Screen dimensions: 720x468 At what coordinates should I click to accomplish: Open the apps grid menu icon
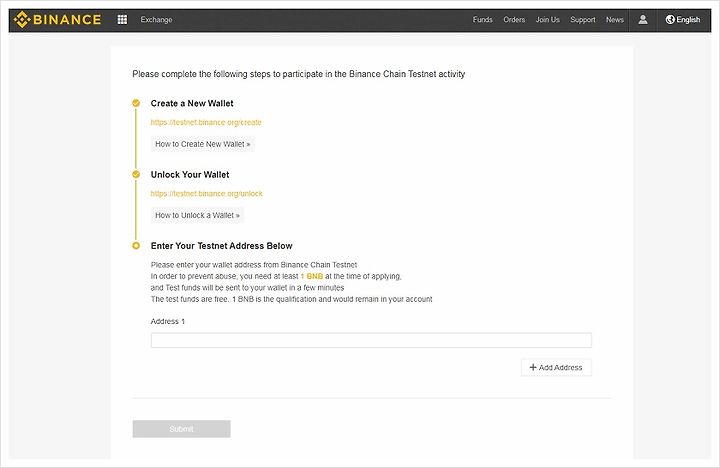[x=122, y=20]
